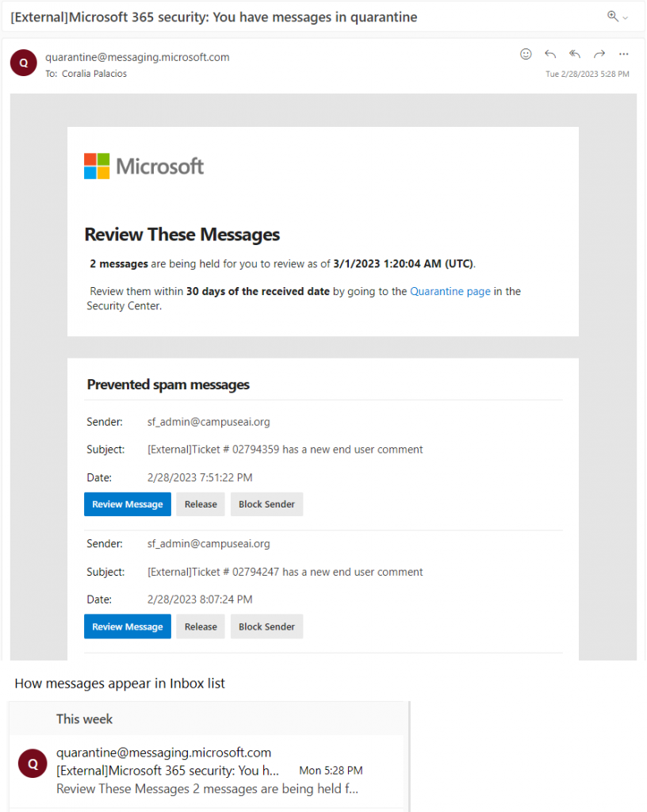Open the Quarantine page link

tap(450, 291)
